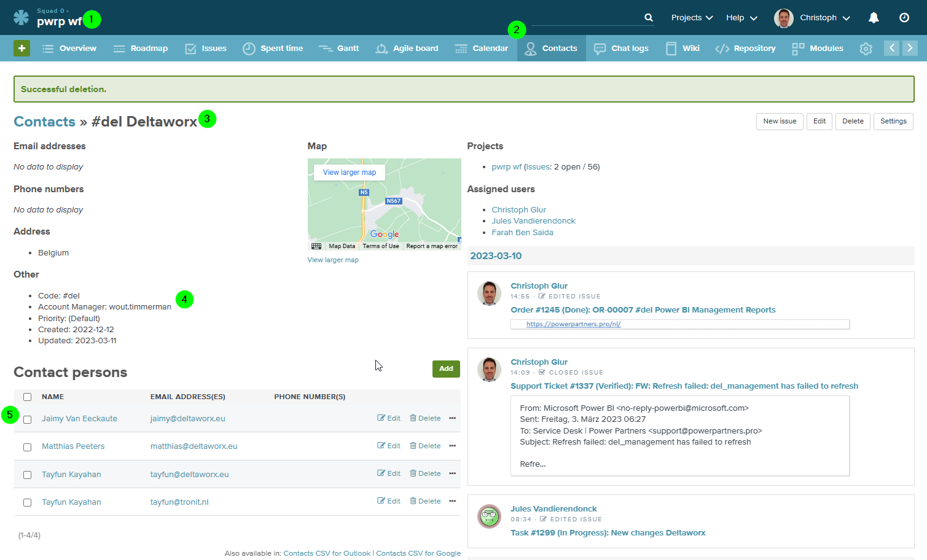
Task: Delete the tayfun@deltaworx.eu contact person
Action: pyautogui.click(x=425, y=473)
